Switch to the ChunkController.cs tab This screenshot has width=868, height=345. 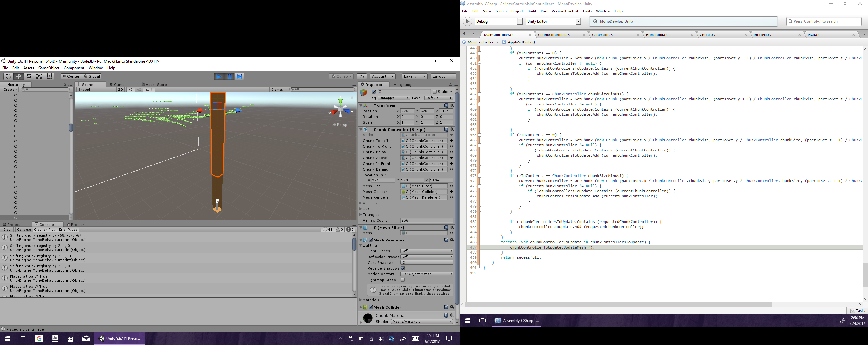(554, 35)
